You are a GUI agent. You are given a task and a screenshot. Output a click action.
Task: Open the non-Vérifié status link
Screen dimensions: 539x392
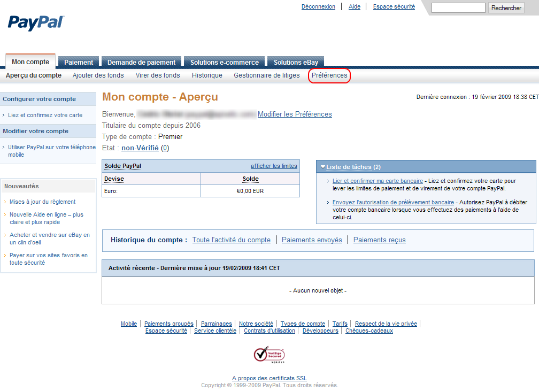click(140, 148)
